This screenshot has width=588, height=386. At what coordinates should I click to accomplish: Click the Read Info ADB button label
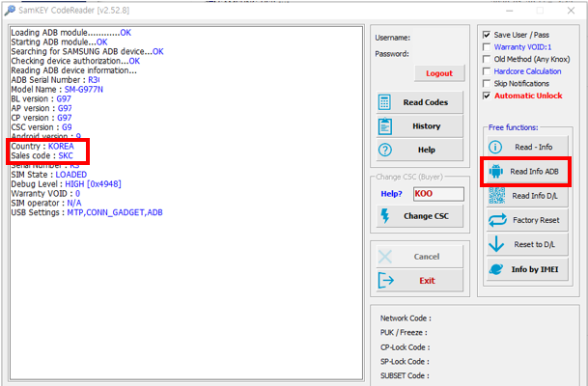[x=534, y=171]
